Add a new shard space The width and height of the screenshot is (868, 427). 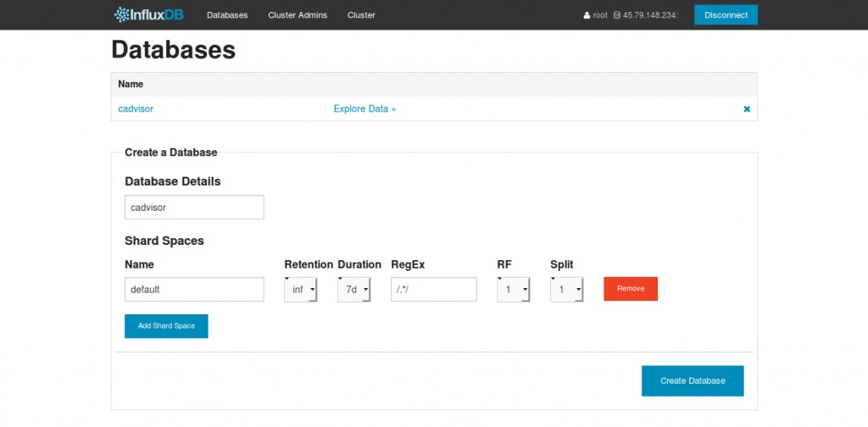click(x=166, y=325)
